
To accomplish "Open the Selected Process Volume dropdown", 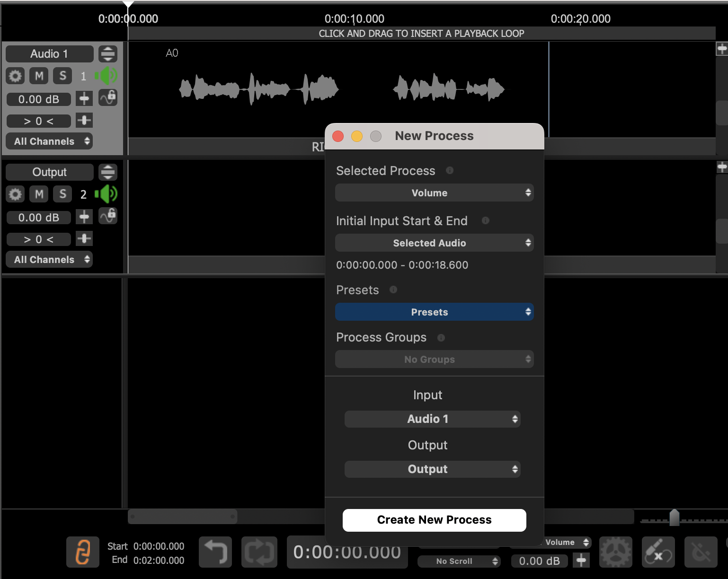I will [x=434, y=193].
